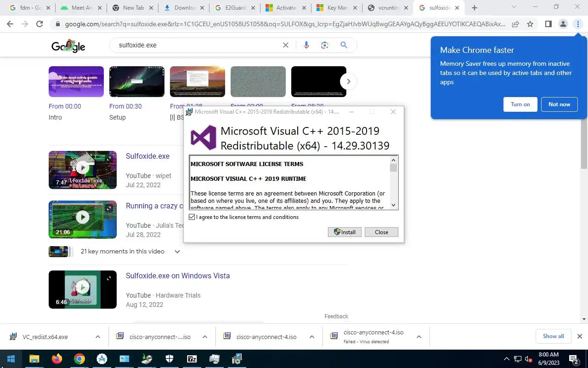This screenshot has width=588, height=368.
Task: Click the Install button in the VC++ installer
Action: pyautogui.click(x=345, y=232)
